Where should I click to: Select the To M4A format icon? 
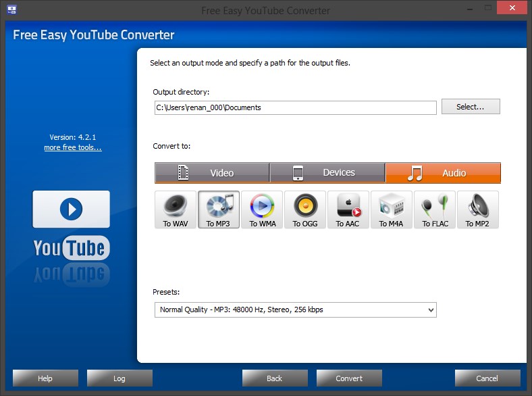392,209
